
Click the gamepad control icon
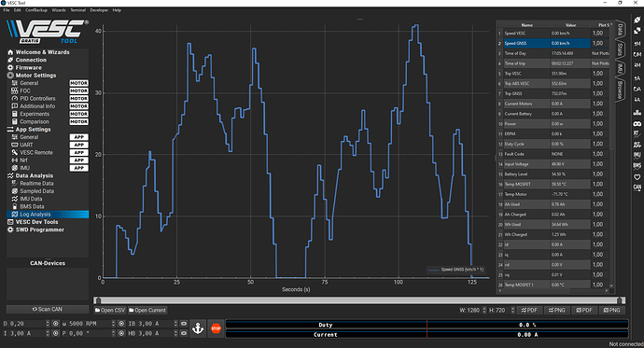637,123
